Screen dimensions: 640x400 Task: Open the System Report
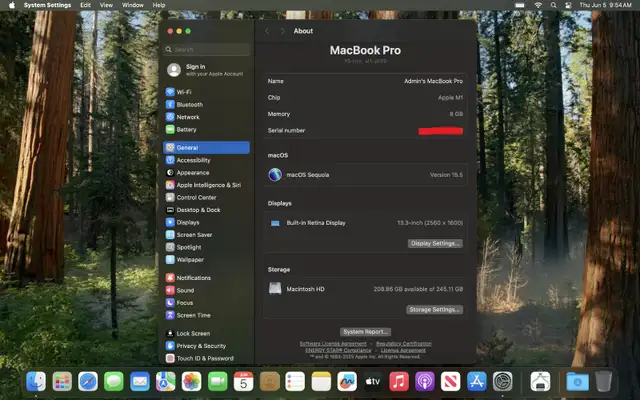(365, 332)
